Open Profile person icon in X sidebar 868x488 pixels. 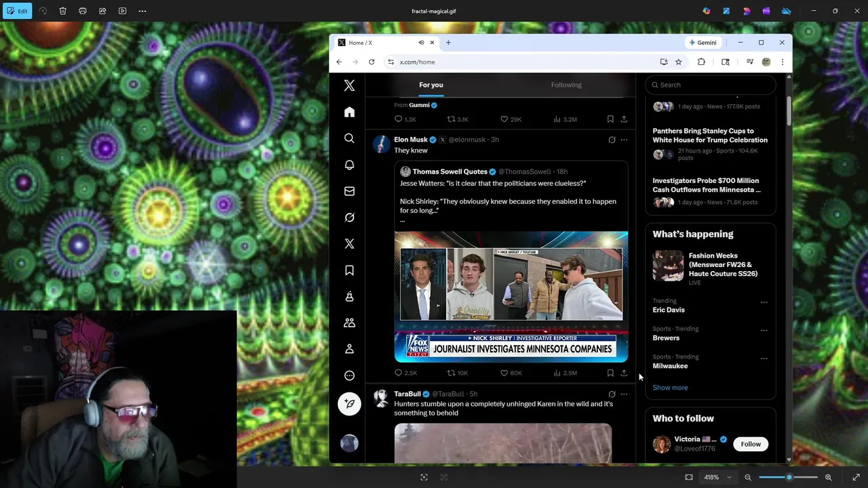[349, 349]
